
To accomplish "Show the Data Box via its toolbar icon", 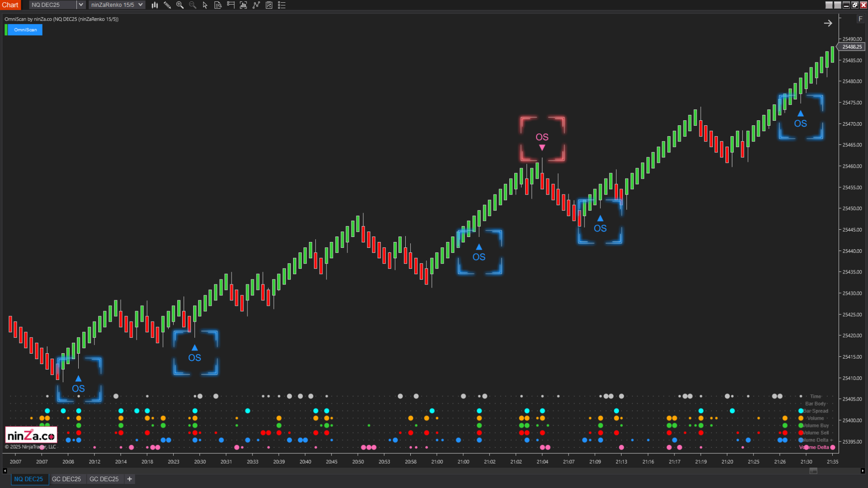I will [218, 5].
